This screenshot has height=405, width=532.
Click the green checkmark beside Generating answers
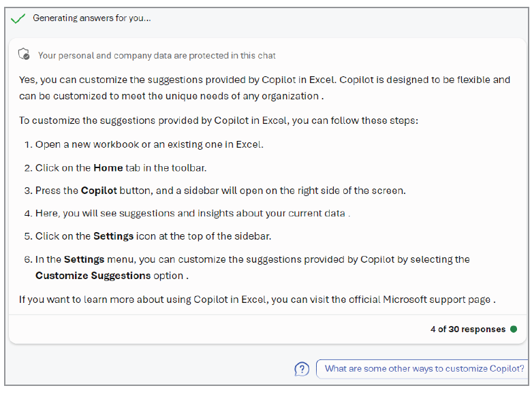click(x=18, y=19)
